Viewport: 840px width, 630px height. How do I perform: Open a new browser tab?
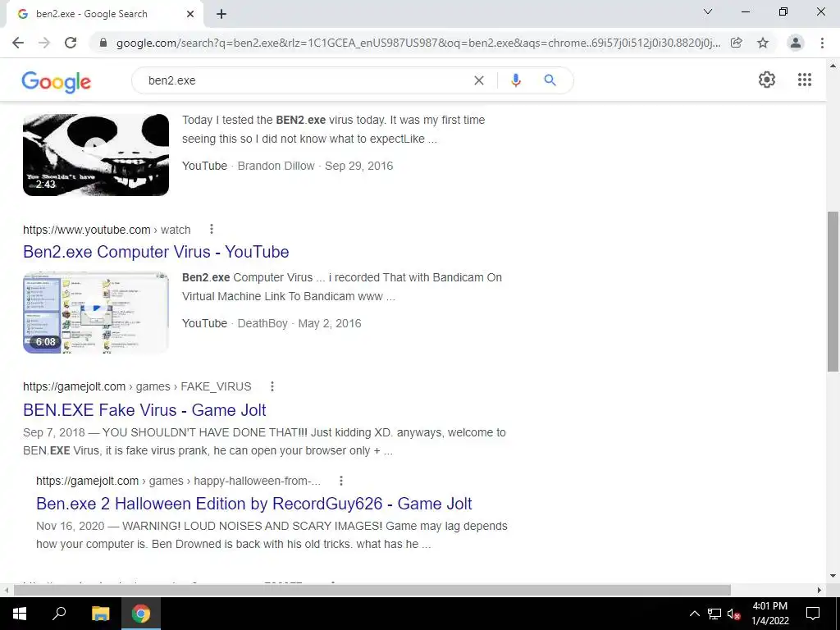point(221,14)
